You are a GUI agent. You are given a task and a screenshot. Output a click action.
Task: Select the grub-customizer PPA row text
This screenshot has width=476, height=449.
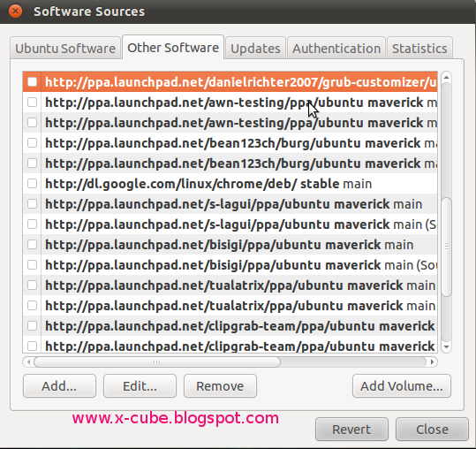(241, 81)
